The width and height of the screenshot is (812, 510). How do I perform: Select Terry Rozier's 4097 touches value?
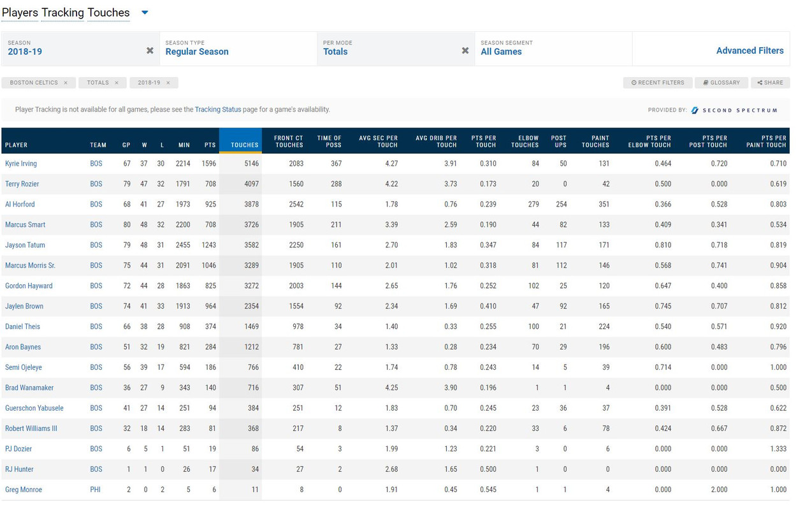(251, 184)
